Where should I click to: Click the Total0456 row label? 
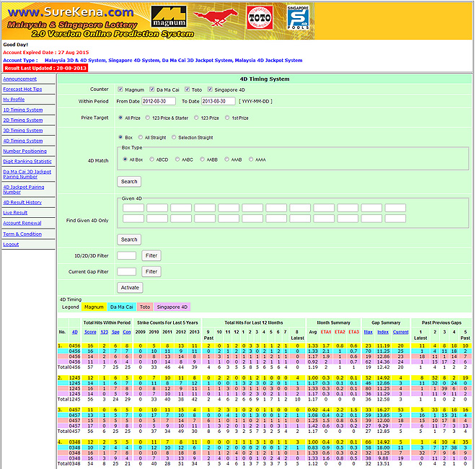pyautogui.click(x=69, y=367)
